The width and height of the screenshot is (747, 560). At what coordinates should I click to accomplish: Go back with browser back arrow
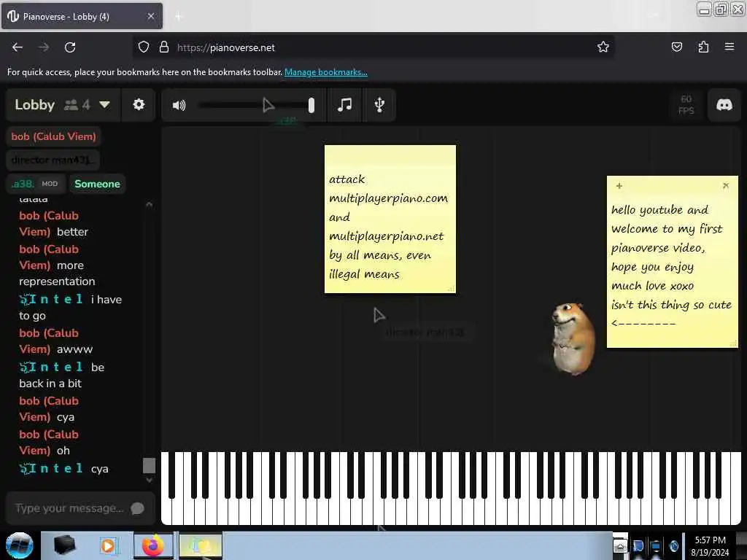[x=18, y=47]
